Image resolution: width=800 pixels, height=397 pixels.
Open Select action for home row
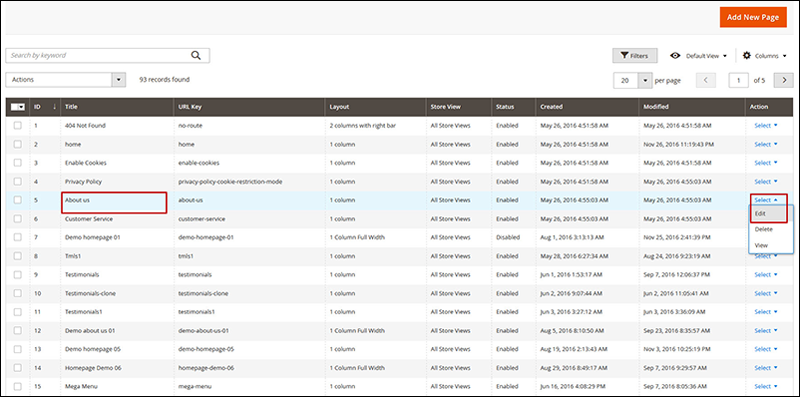coord(766,144)
